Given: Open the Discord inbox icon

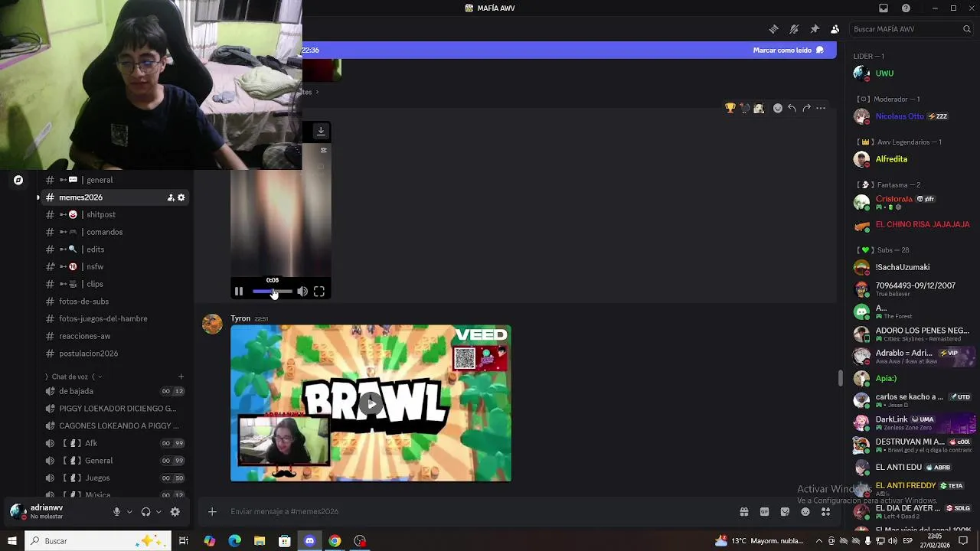Looking at the screenshot, I should pos(884,8).
